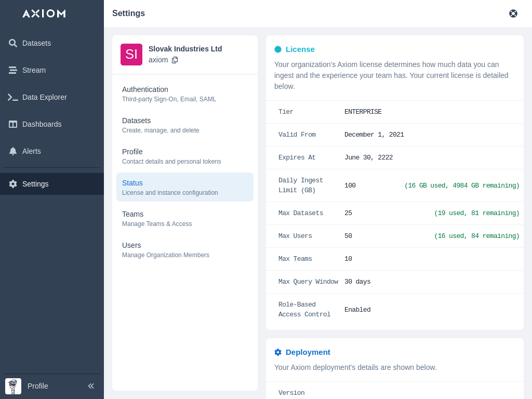Click the License section heading
The image size is (532, 399).
click(x=300, y=49)
